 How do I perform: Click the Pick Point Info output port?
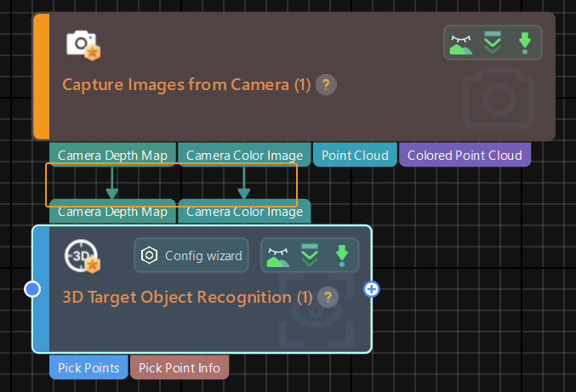[x=180, y=367]
